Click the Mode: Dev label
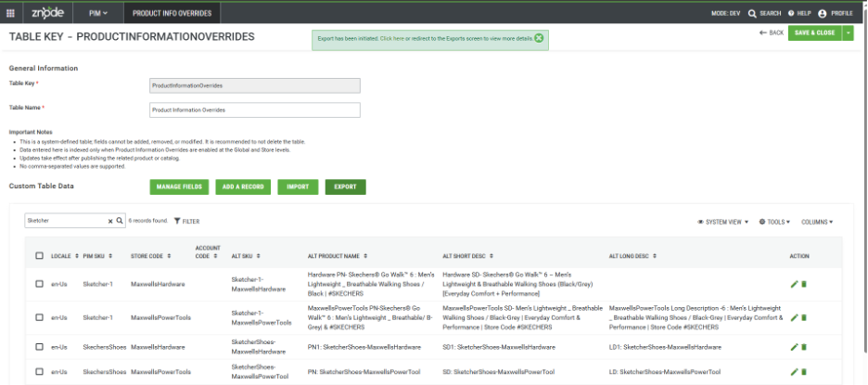This screenshot has width=868, height=385. point(726,13)
